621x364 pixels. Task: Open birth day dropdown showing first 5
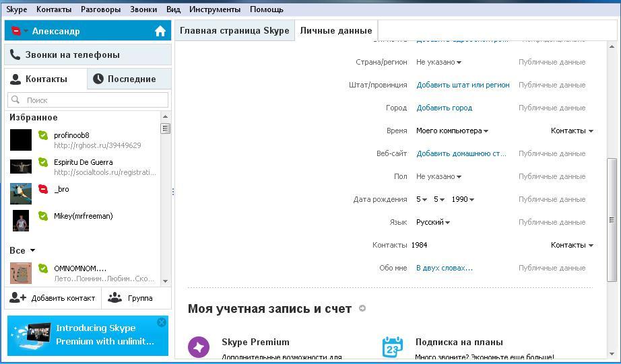pyautogui.click(x=422, y=199)
